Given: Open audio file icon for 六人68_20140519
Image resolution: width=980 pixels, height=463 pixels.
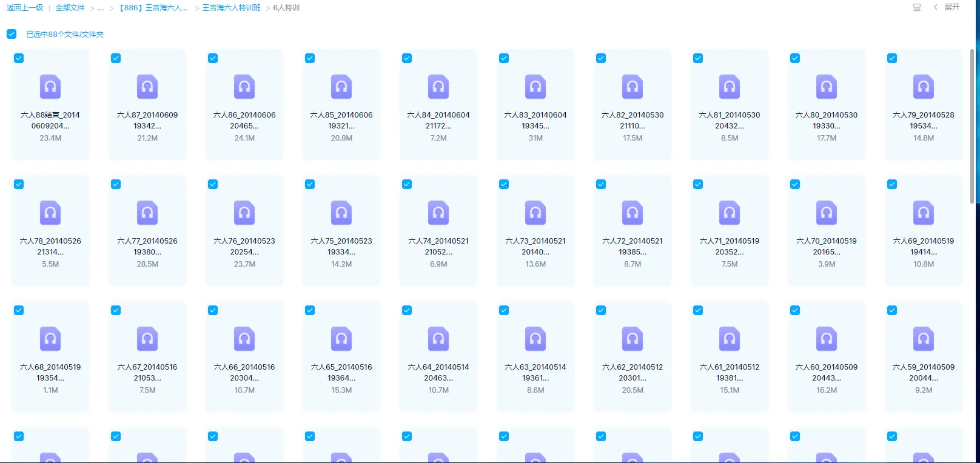Looking at the screenshot, I should coord(50,339).
